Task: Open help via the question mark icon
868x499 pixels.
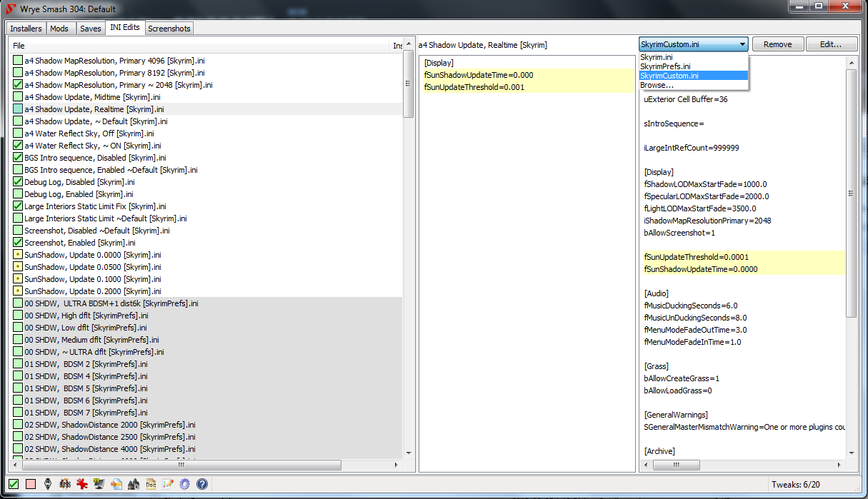Action: tap(202, 484)
